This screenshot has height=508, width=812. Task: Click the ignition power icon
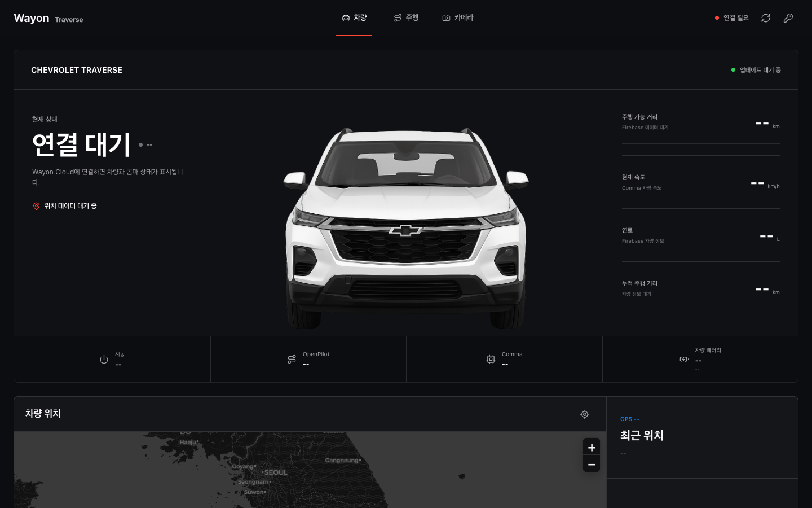[x=104, y=360]
